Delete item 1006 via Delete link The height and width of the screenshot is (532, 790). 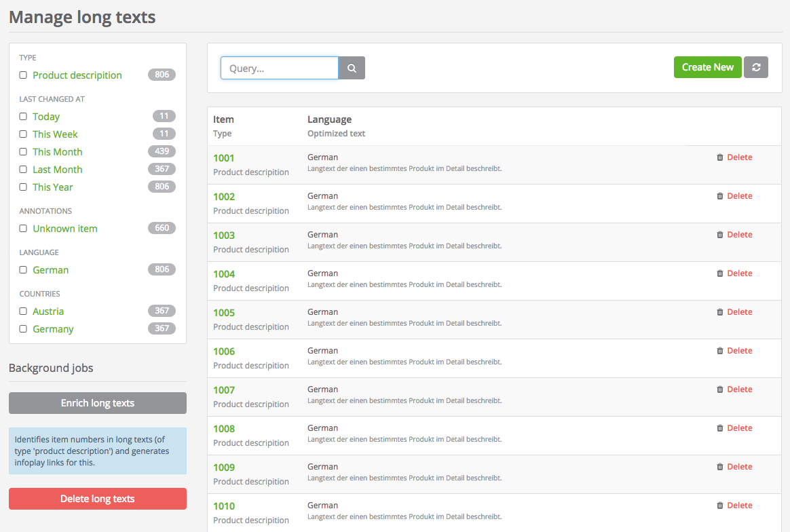pos(739,351)
